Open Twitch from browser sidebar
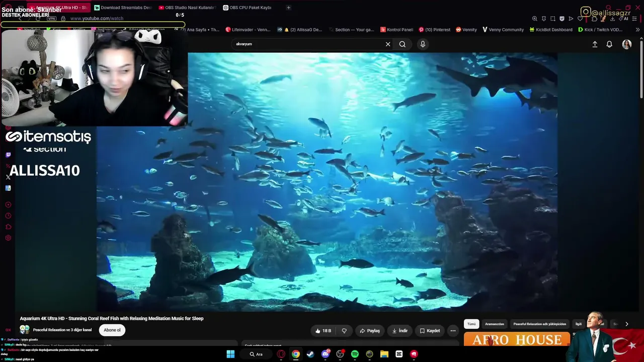This screenshot has height=362, width=644. 8,155
